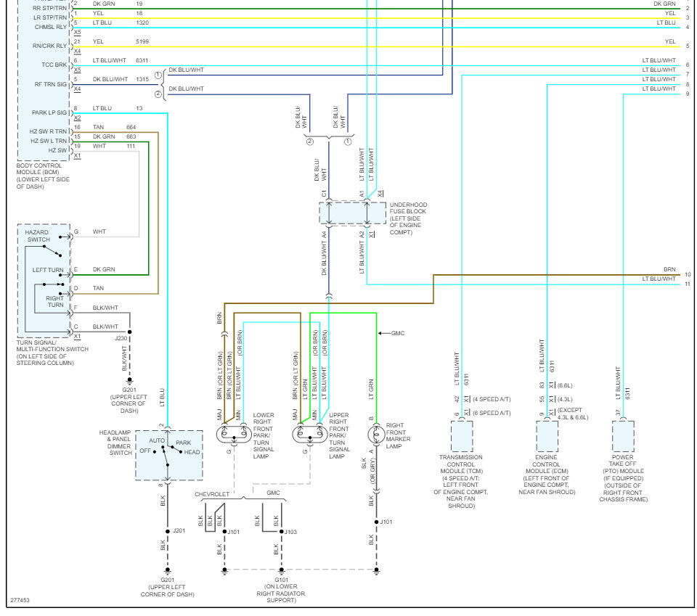
Task: Click the POWER TAKE OFF (PTO) MODULE caption
Action: tap(623, 478)
